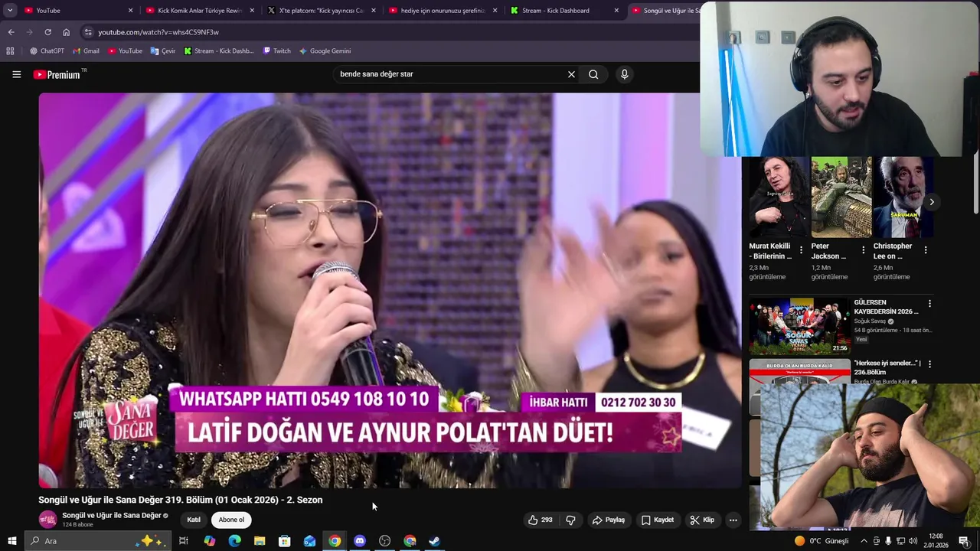The width and height of the screenshot is (980, 551).
Task: Like the video with thumbs up
Action: coord(541,520)
